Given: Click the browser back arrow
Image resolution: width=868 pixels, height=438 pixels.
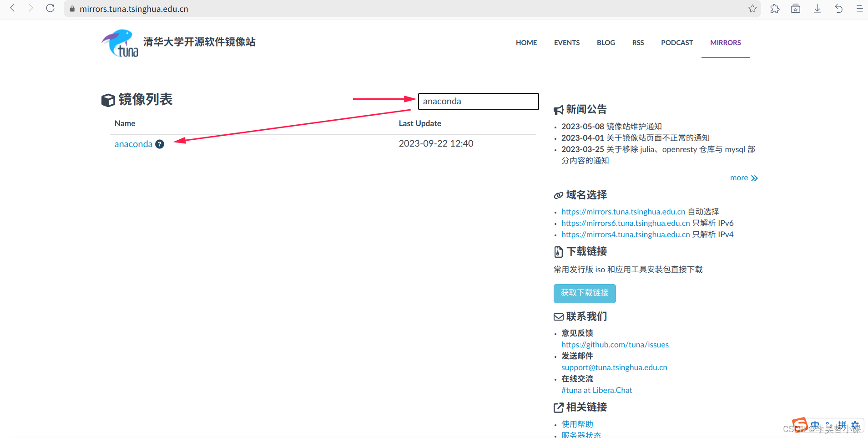Looking at the screenshot, I should point(13,8).
